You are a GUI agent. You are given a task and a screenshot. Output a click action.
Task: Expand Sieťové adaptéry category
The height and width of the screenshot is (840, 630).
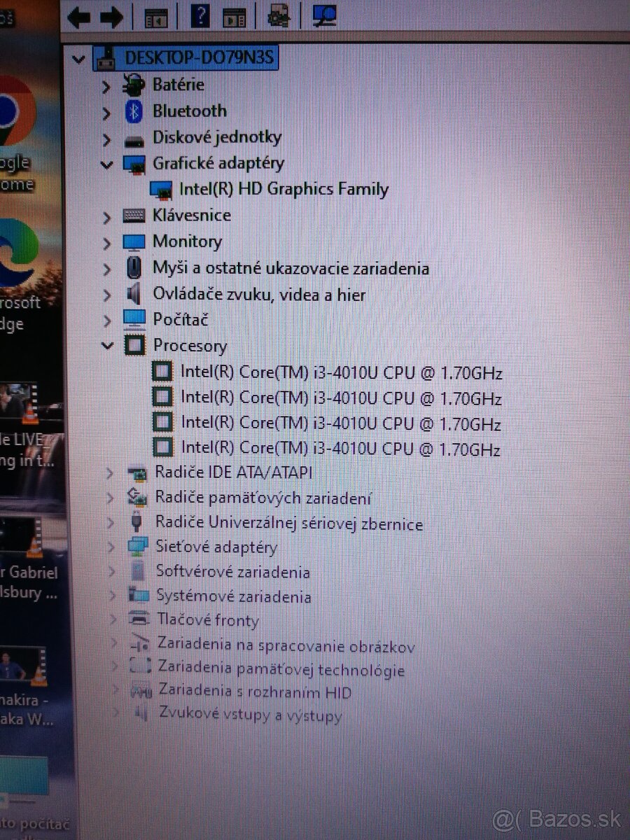click(112, 548)
